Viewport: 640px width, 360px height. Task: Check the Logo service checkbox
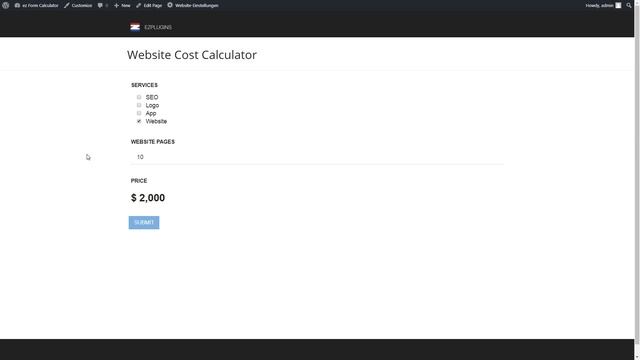[x=139, y=105]
